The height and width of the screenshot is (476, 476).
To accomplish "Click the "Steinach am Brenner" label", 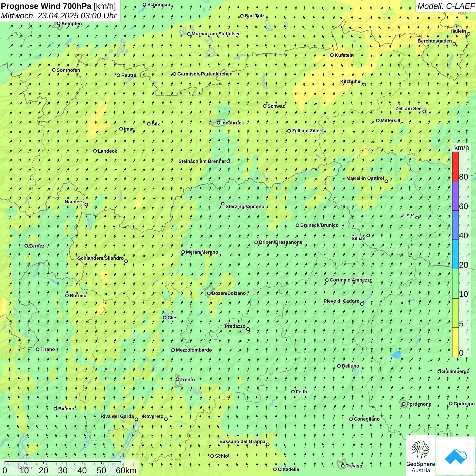I will click(x=202, y=161).
